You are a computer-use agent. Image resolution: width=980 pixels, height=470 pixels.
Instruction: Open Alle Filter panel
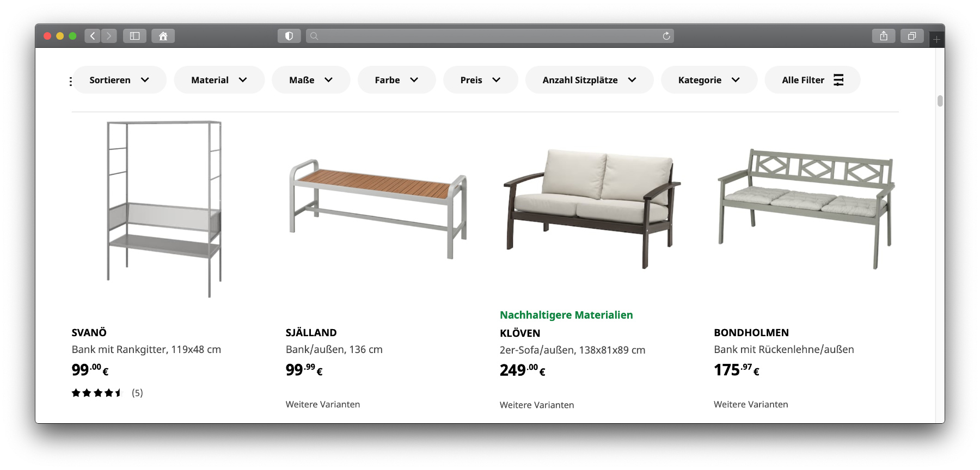click(813, 80)
